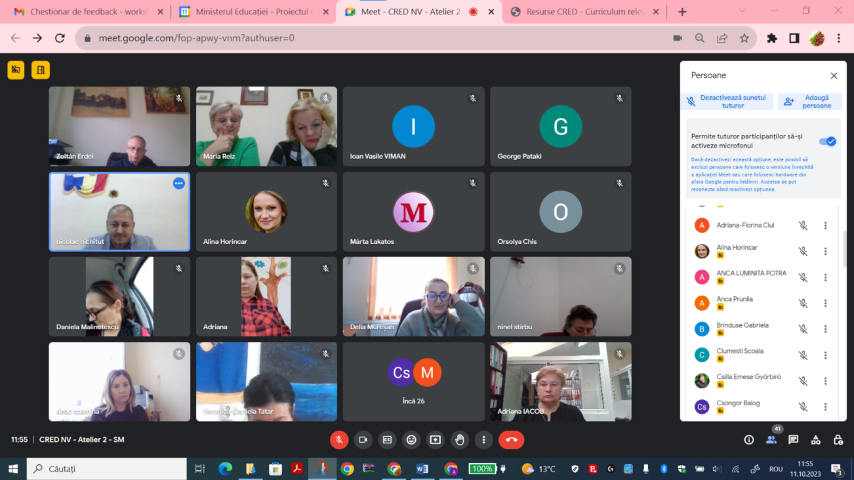Mute Anca Prunila in the people list

pos(802,303)
